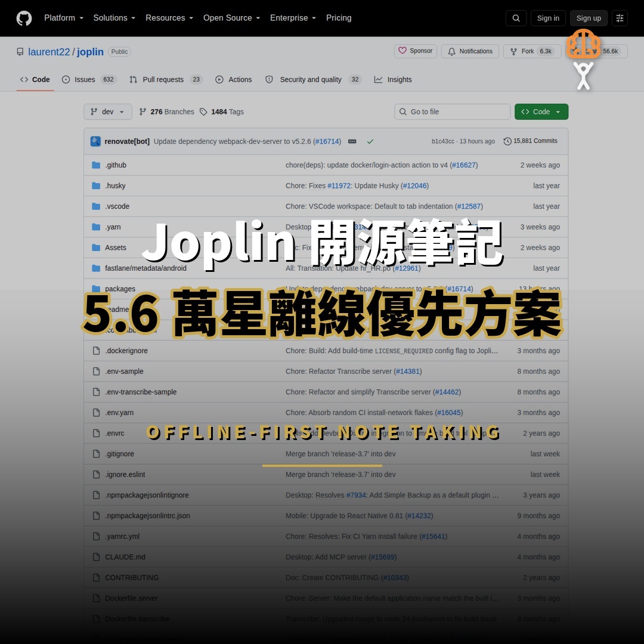Open pull request #15699 link
Screen dimensions: 644x644
coord(383,557)
